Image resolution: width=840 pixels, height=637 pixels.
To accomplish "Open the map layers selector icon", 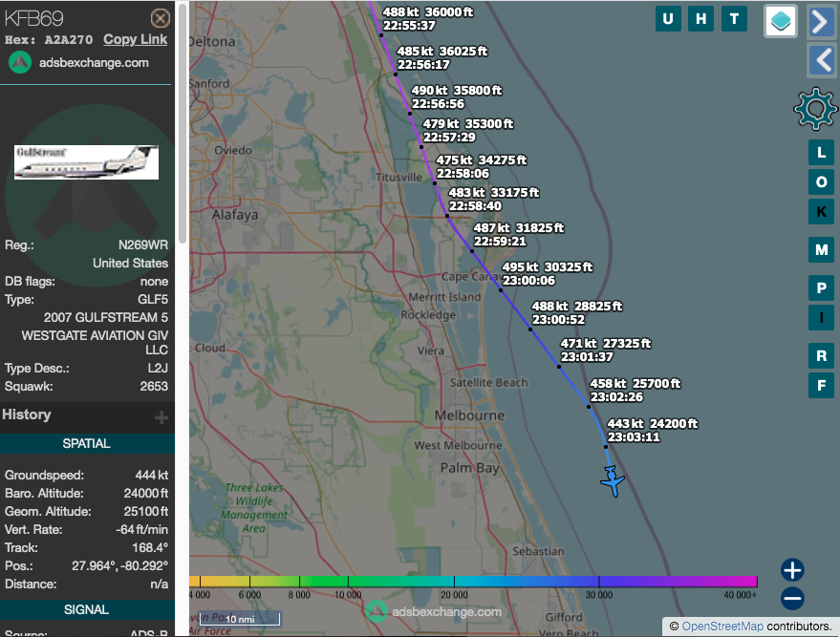I will [781, 21].
